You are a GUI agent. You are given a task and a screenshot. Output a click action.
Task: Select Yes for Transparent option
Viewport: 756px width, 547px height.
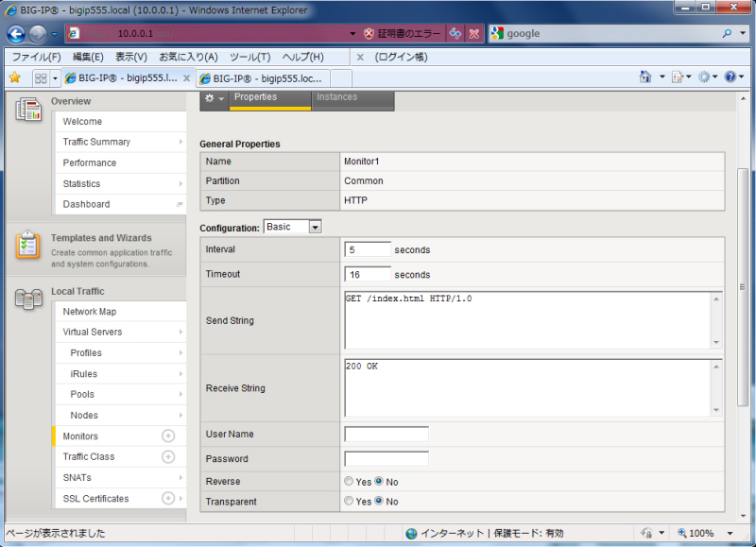coord(350,502)
